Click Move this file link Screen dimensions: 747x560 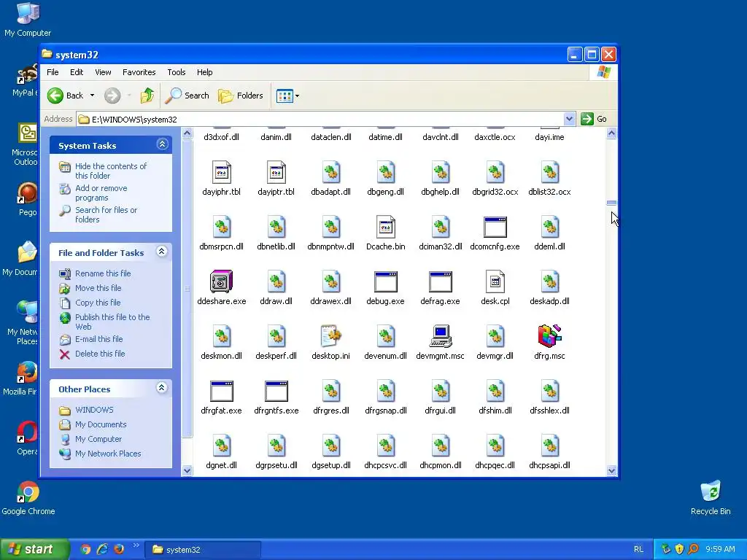click(98, 288)
